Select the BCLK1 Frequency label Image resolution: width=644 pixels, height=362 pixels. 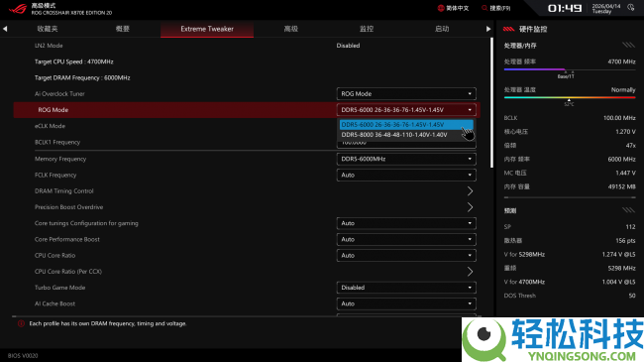tap(57, 143)
